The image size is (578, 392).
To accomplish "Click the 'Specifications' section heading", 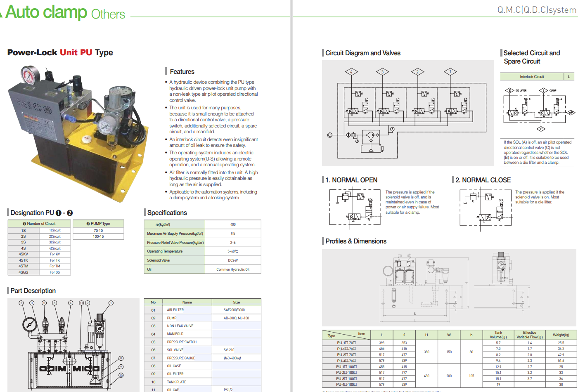I will coord(167,213).
